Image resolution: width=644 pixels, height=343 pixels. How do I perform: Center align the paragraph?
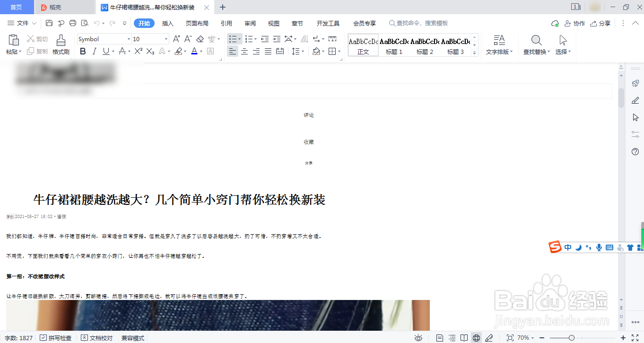pyautogui.click(x=244, y=51)
